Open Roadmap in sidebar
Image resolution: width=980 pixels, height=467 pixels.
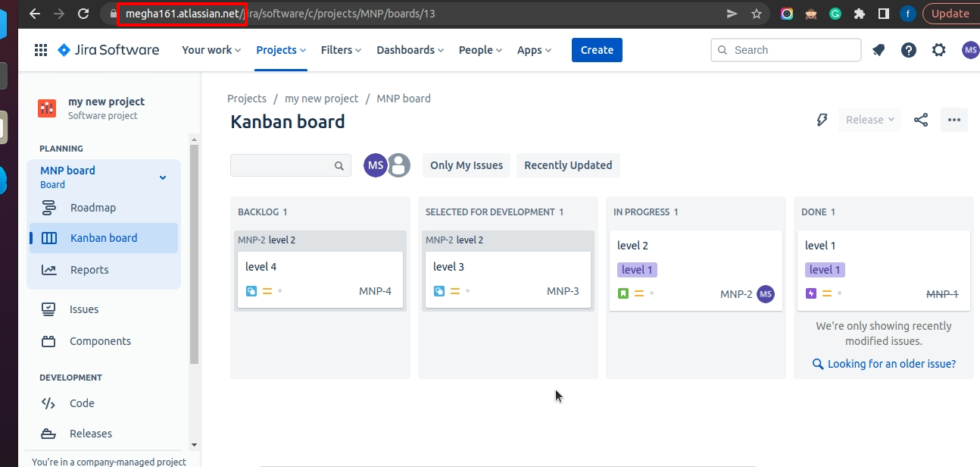click(x=104, y=208)
